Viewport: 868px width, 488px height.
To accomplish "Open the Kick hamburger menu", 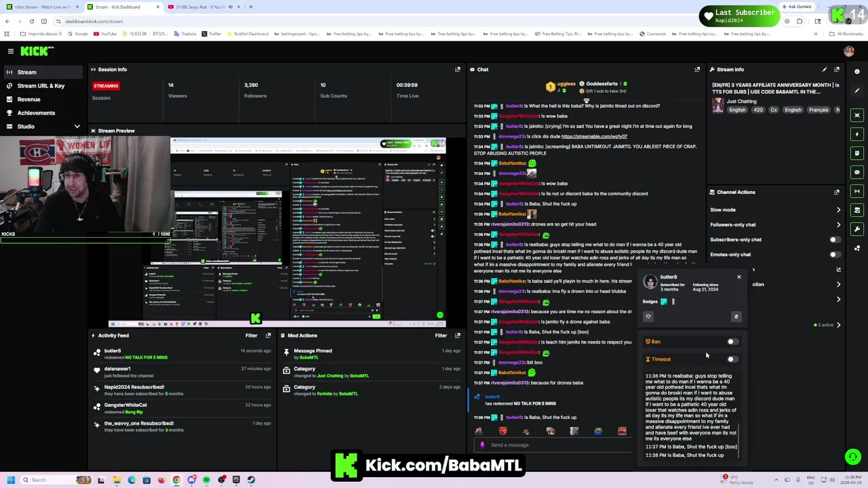I will pyautogui.click(x=11, y=51).
